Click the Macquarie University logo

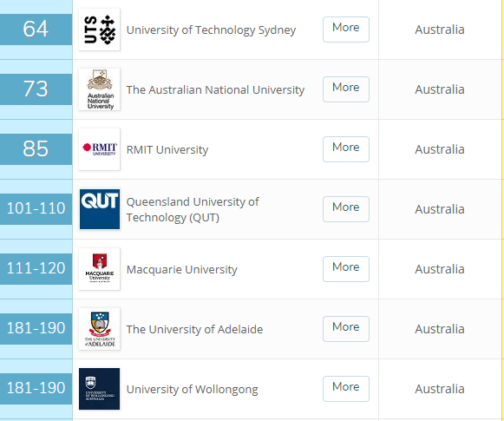pos(99,269)
